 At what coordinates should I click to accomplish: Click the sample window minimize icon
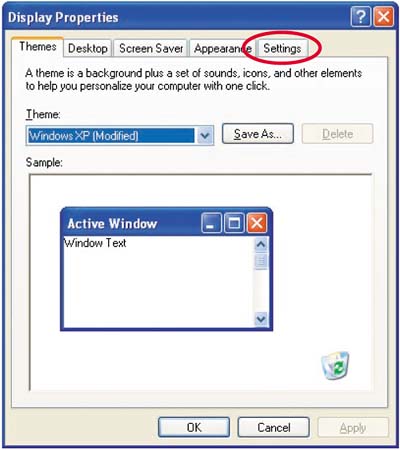pyautogui.click(x=211, y=223)
